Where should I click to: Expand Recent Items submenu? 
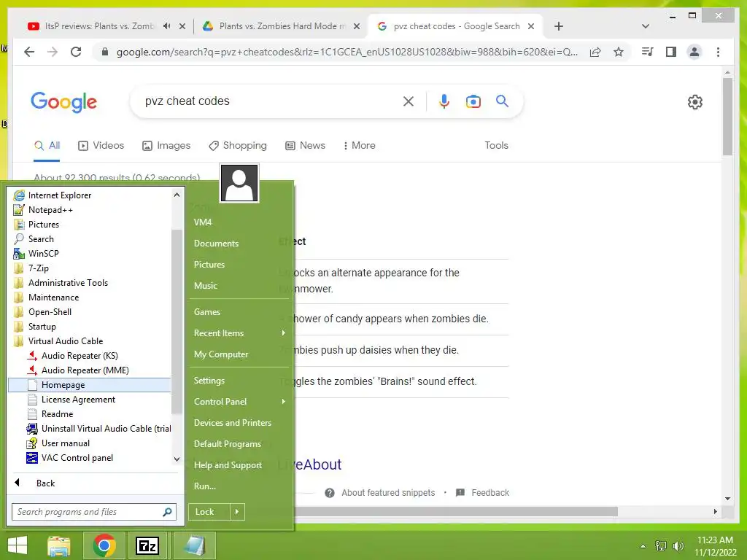point(239,333)
